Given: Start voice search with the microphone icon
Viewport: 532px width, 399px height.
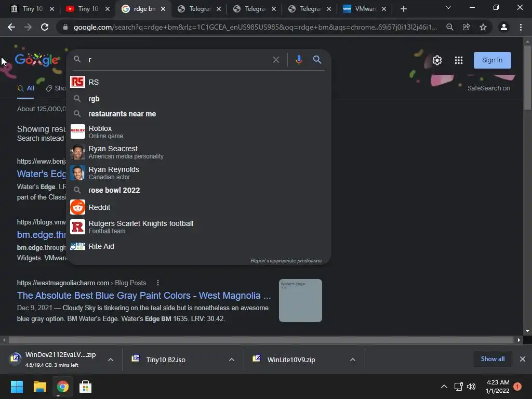Looking at the screenshot, I should click(x=299, y=60).
